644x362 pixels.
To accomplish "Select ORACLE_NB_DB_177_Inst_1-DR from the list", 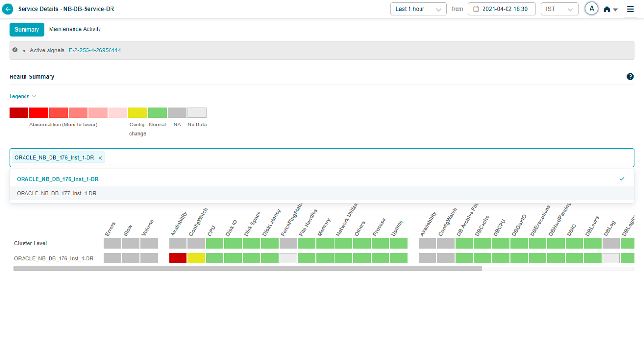I will coord(57,194).
